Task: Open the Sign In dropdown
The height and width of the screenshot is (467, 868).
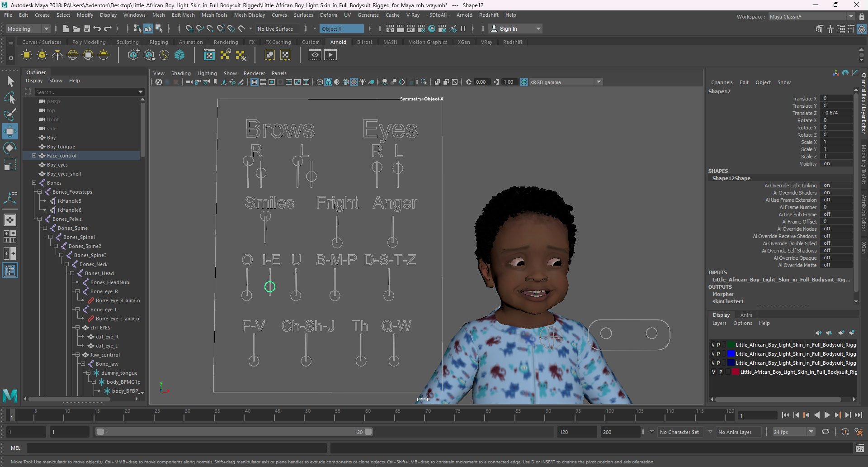Action: (x=515, y=29)
